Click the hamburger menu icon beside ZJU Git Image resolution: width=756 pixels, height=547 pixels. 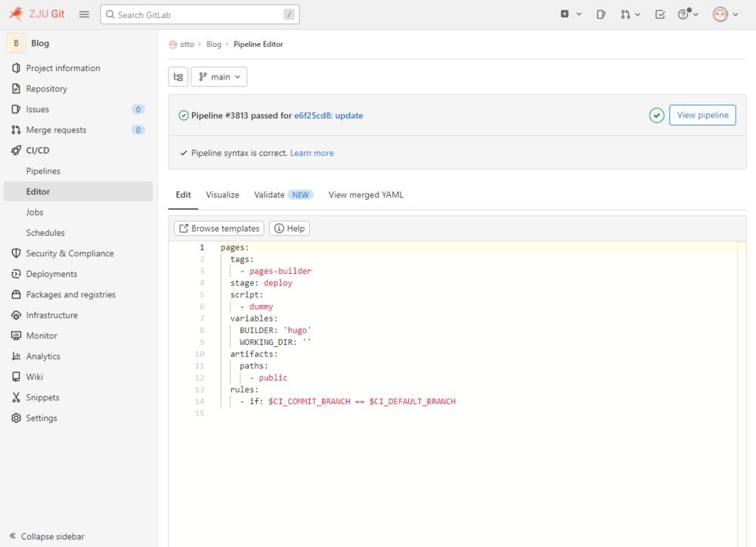coord(84,14)
